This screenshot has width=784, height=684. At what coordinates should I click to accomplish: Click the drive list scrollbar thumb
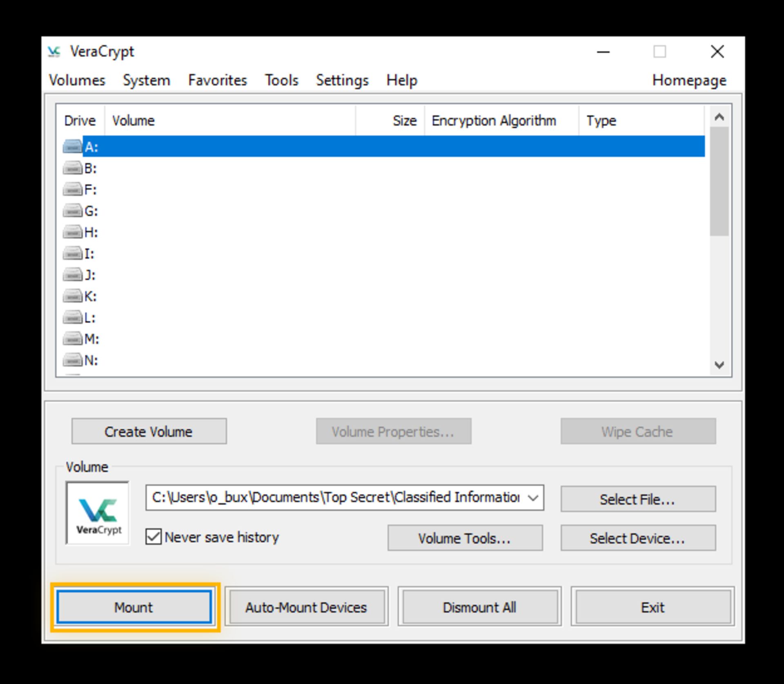(719, 181)
